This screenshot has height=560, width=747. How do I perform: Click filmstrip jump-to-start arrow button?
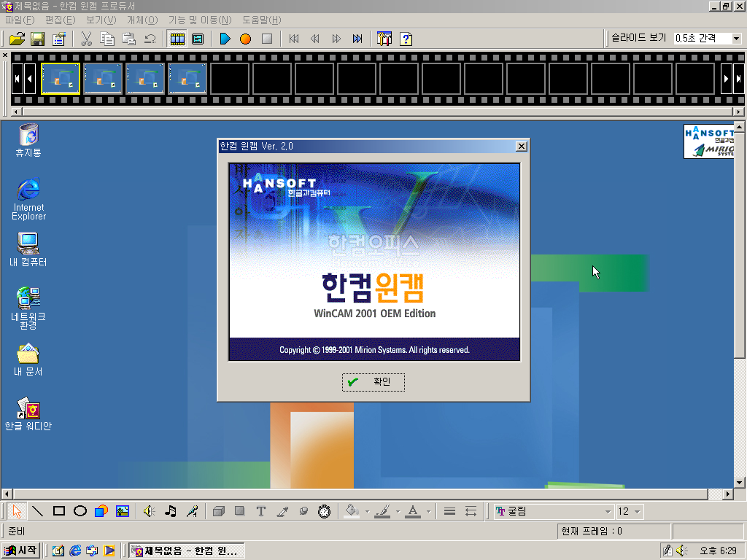point(18,79)
